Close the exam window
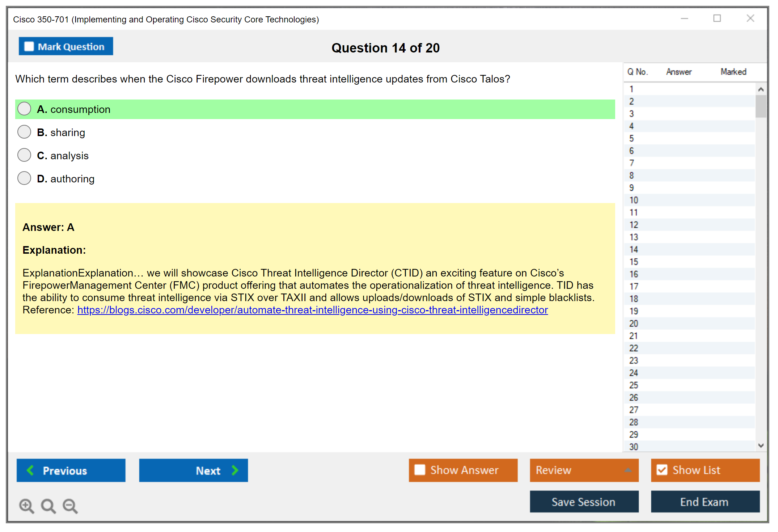This screenshot has width=778, height=532. click(750, 18)
